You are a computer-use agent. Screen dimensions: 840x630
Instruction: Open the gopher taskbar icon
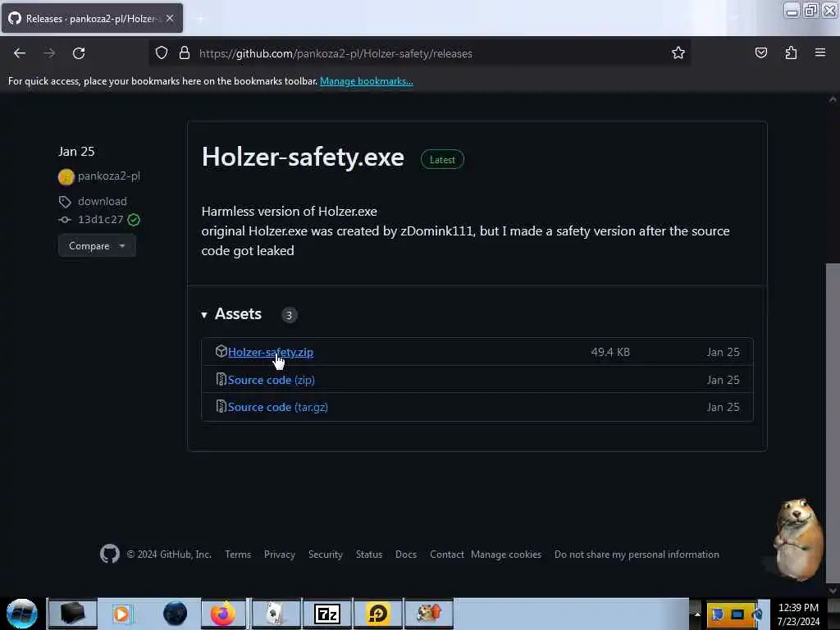point(428,614)
